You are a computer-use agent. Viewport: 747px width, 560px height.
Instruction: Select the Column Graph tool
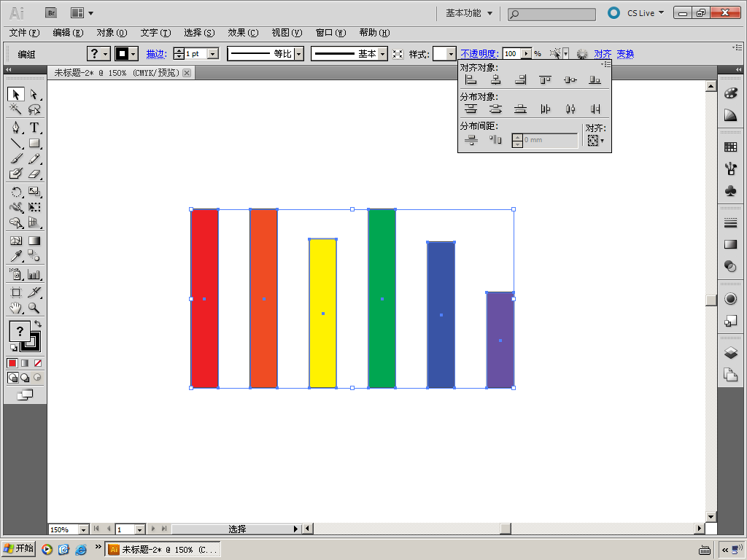[x=34, y=274]
